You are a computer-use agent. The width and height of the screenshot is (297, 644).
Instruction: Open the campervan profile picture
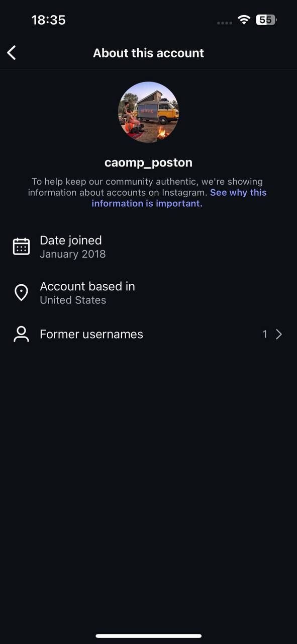coord(148,112)
